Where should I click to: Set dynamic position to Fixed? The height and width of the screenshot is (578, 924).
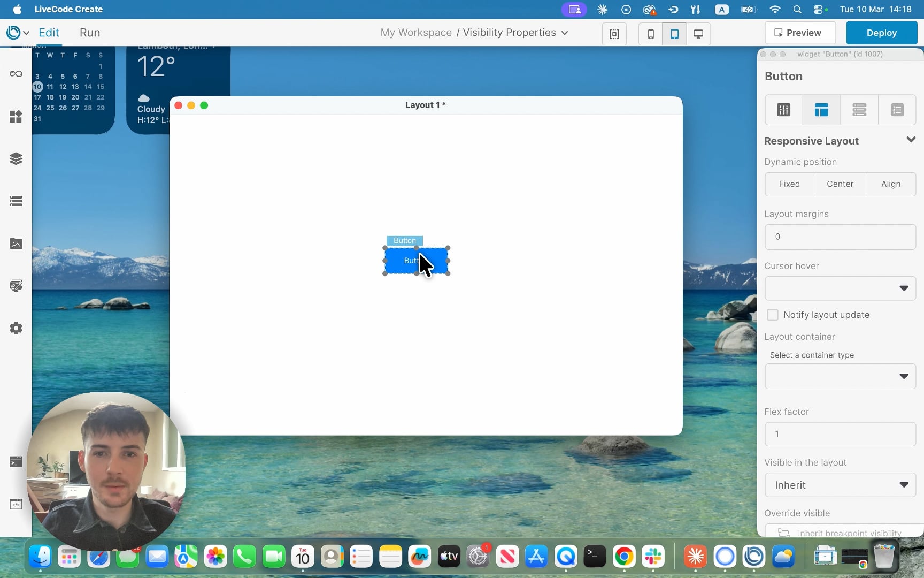point(789,184)
